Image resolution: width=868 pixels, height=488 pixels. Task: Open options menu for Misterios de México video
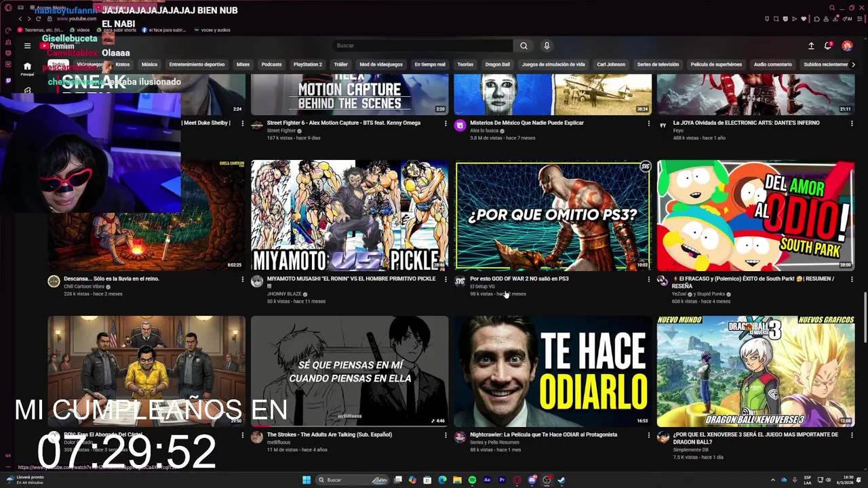pyautogui.click(x=648, y=123)
